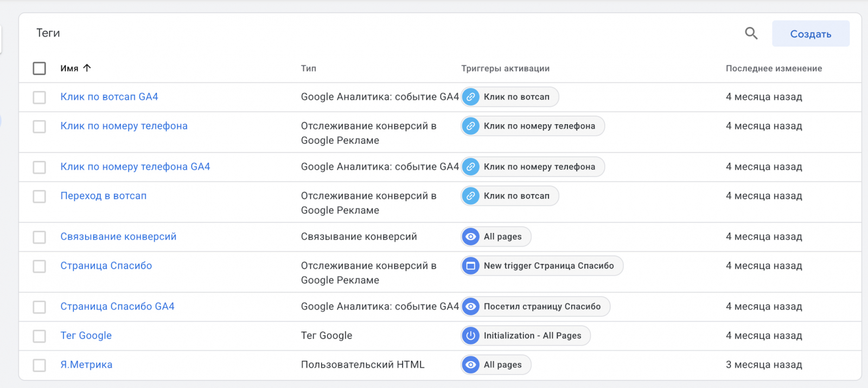Screen dimensions: 868x388
Task: Click the eye trigger icon in Я.Метрика row
Action: pos(471,365)
